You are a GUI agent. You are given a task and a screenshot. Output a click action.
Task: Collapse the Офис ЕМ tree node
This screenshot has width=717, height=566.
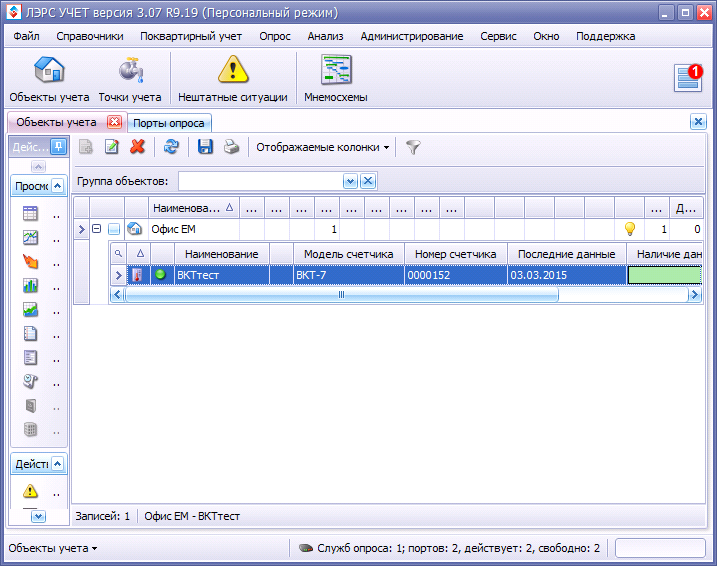pyautogui.click(x=96, y=228)
